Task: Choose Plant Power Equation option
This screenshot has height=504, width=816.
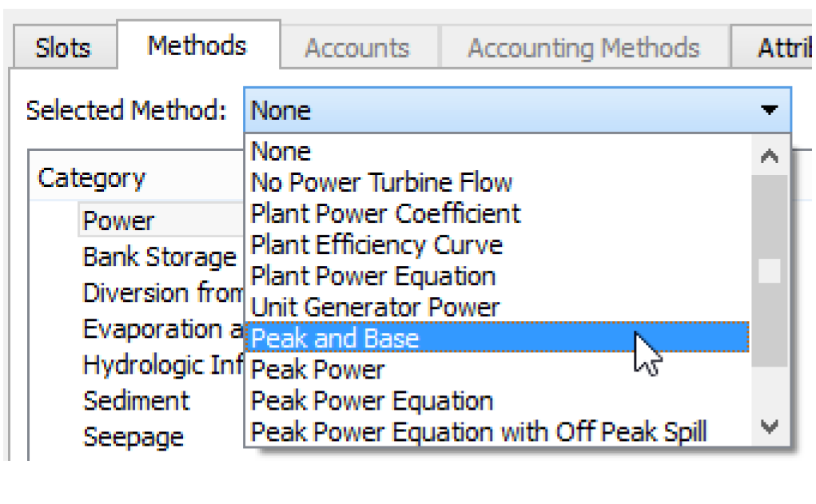Action: tap(373, 276)
